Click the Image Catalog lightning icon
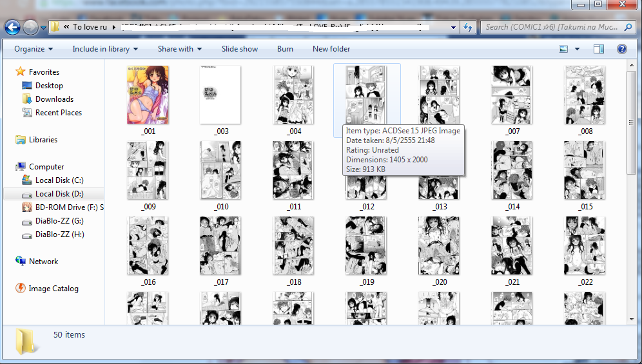Screen dimensions: 642x364 21,288
